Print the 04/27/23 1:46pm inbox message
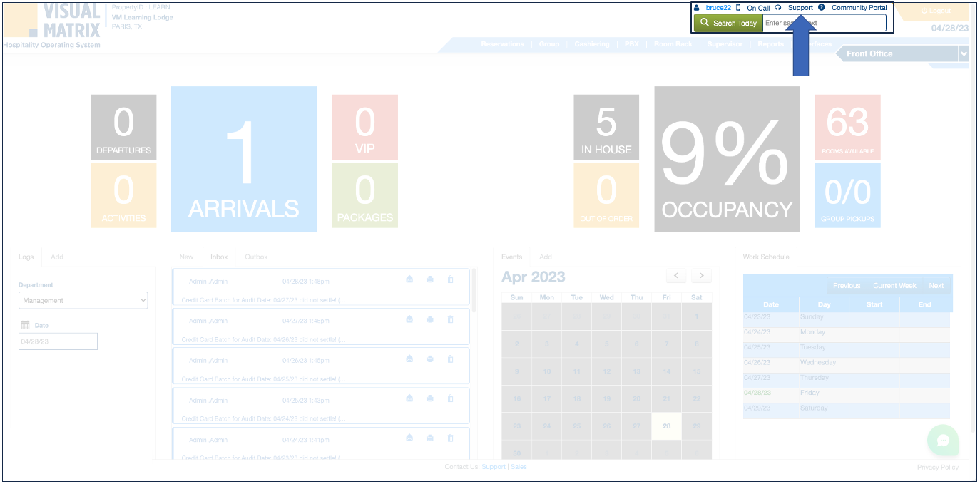980x484 pixels. coord(429,319)
